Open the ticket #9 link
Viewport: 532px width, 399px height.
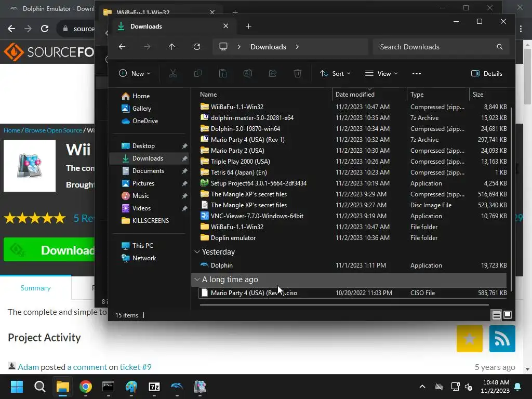[136, 367]
